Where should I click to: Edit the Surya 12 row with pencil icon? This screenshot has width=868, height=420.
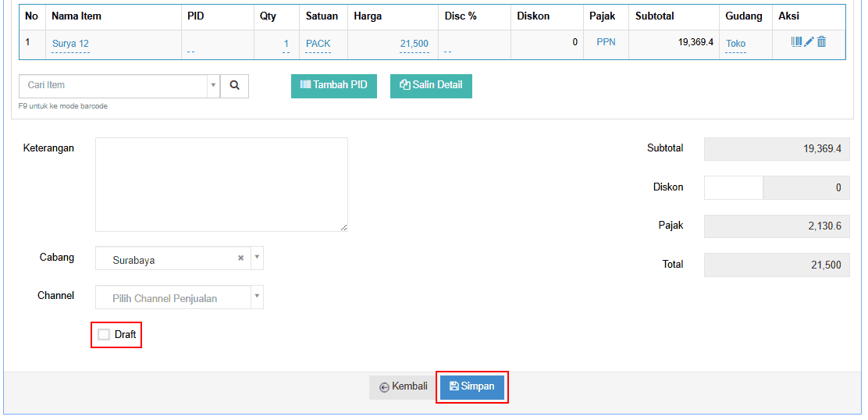tap(809, 42)
